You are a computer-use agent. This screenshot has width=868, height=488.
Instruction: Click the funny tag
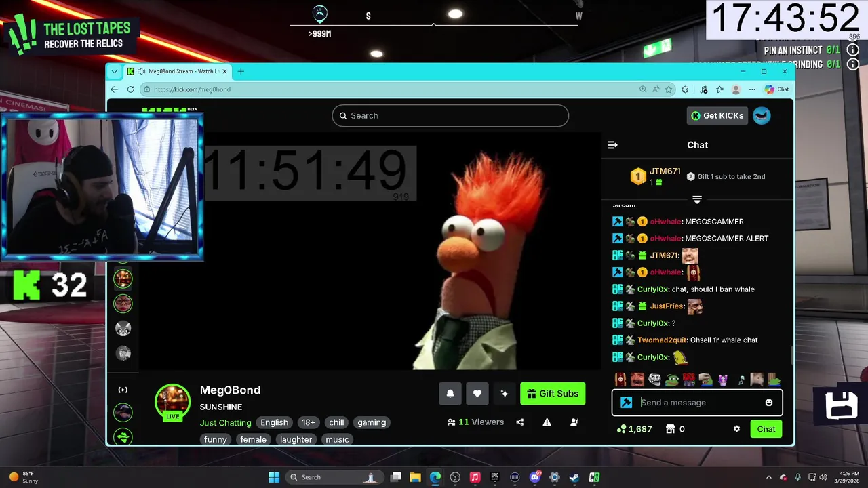pos(216,439)
